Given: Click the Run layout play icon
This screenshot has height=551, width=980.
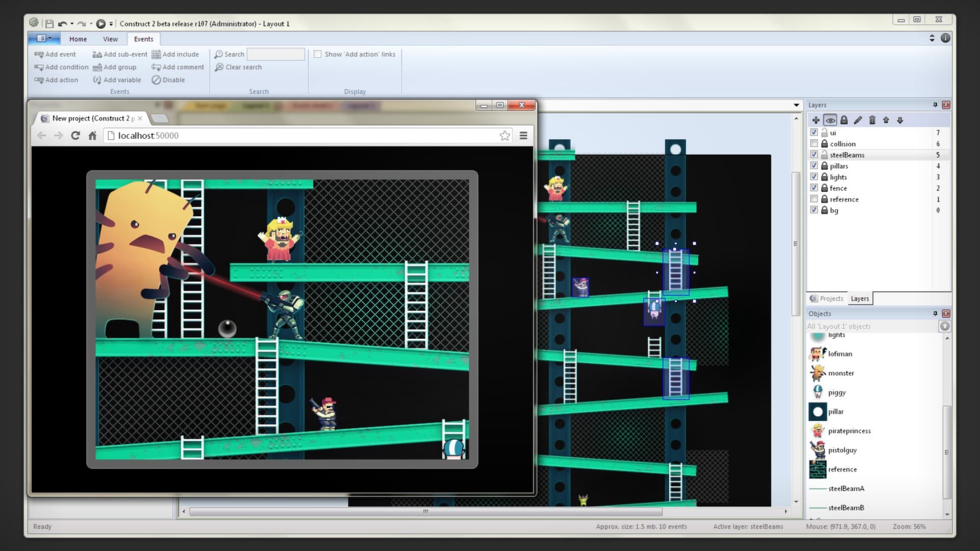Looking at the screenshot, I should click(101, 23).
